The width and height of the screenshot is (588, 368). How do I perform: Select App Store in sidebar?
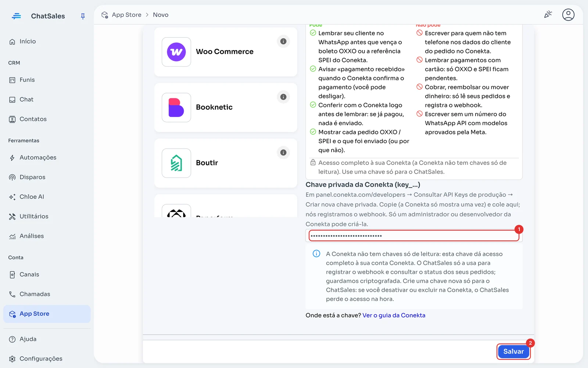pyautogui.click(x=47, y=314)
